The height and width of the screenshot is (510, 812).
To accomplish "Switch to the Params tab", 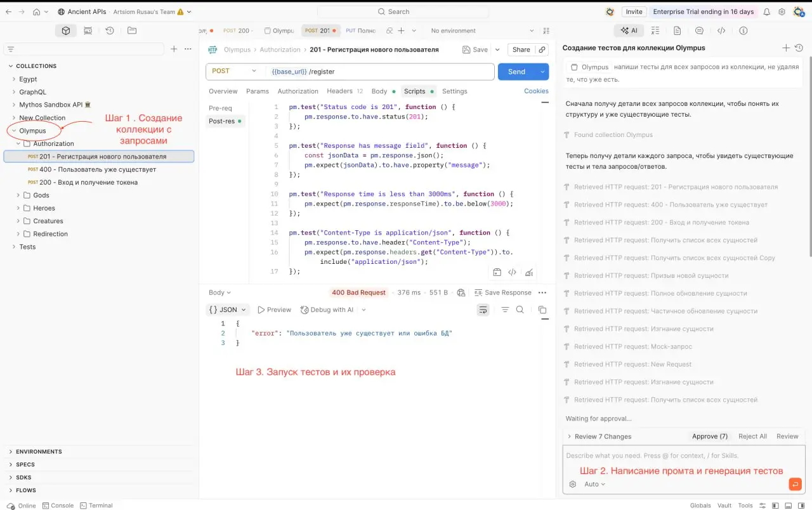I will click(258, 91).
